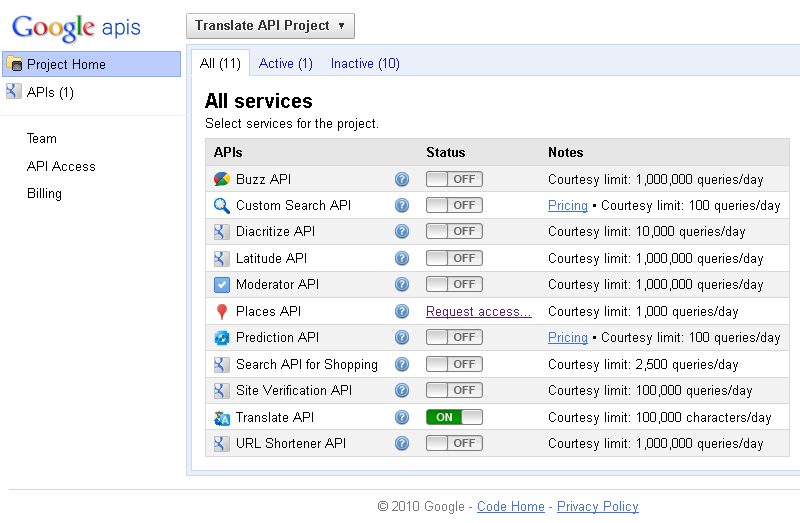
Task: Open help for Diacritize API
Action: tap(402, 231)
